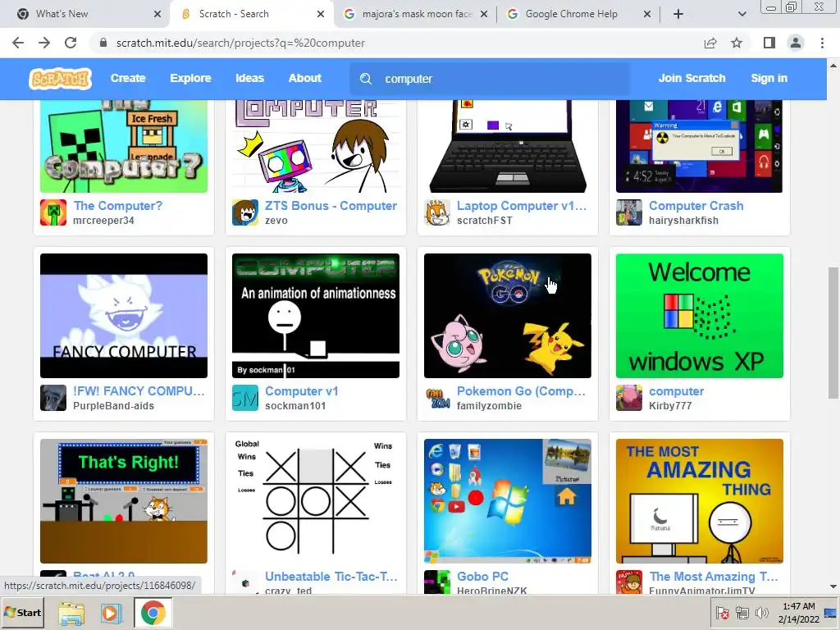Open the Pokemon Go project title link

521,391
